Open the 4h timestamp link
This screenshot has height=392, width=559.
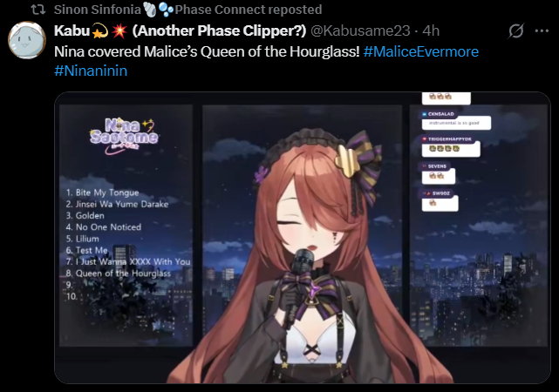pyautogui.click(x=431, y=31)
